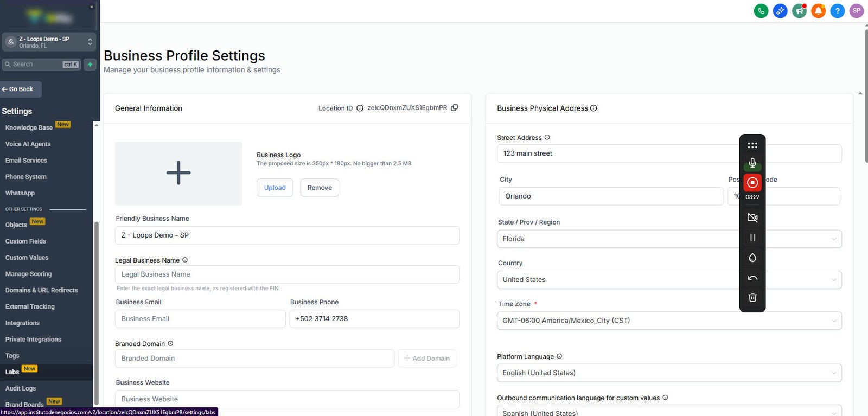Screen dimensions: 868x416
Task: Click the Business Physical Address info icon
Action: pos(593,108)
